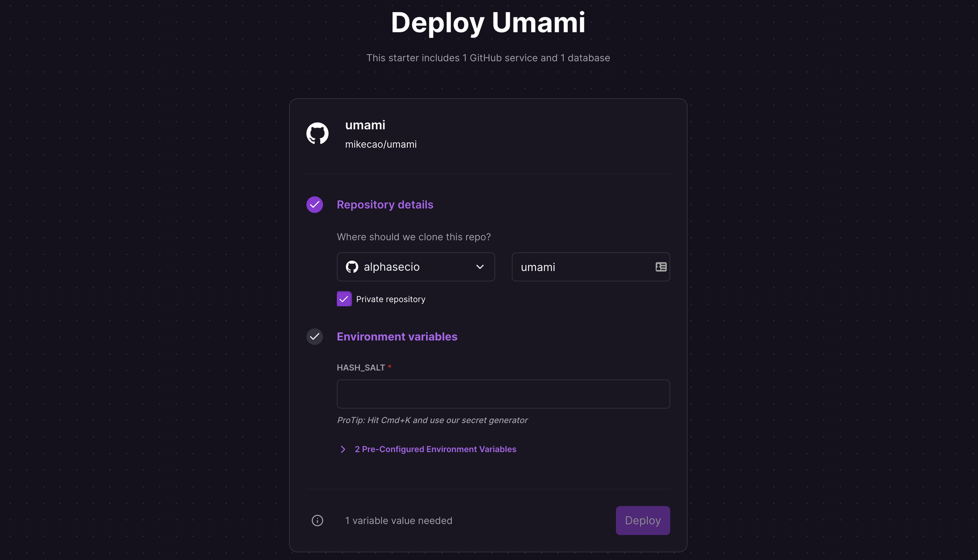Click the ProTip secret generator hint text

coord(432,420)
